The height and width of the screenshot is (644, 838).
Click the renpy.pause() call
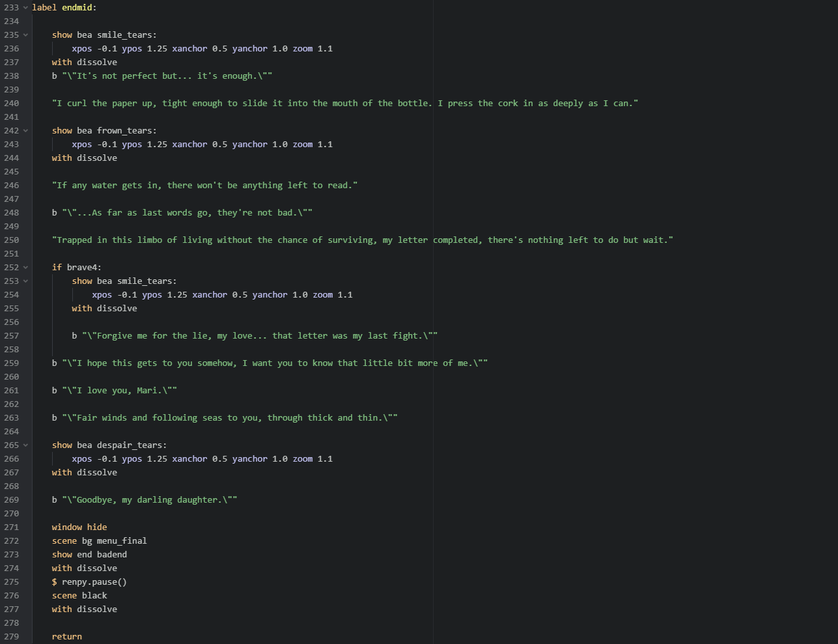(x=94, y=582)
